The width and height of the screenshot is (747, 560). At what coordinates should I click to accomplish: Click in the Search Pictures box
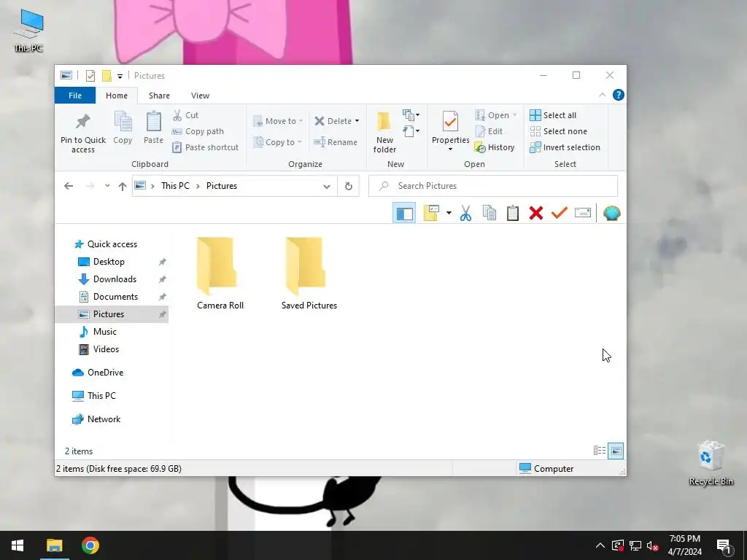492,186
